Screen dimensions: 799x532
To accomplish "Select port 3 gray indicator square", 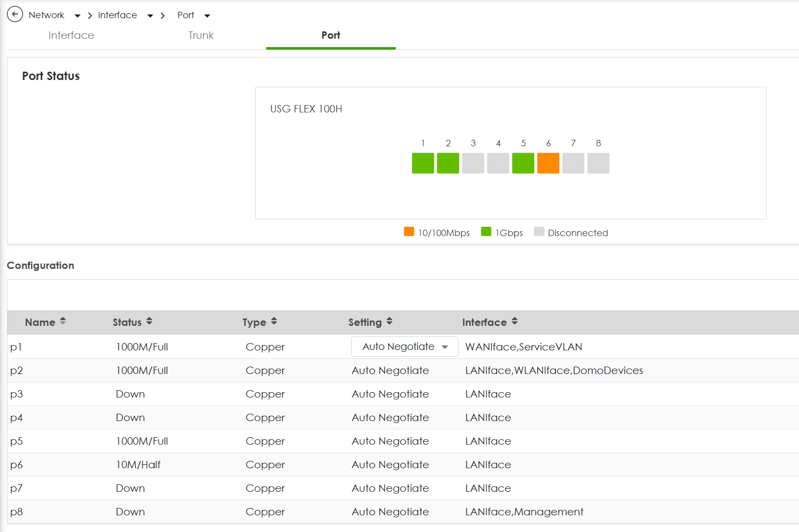I will point(473,163).
